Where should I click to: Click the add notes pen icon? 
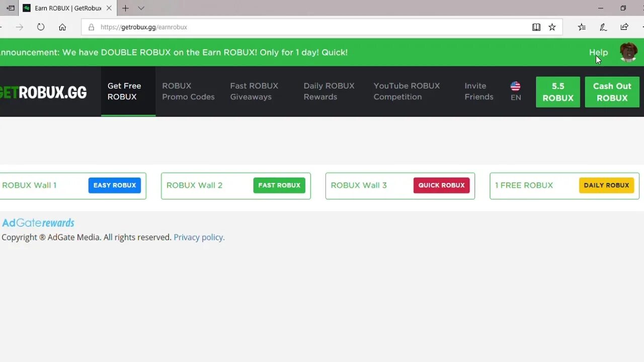[x=603, y=27]
